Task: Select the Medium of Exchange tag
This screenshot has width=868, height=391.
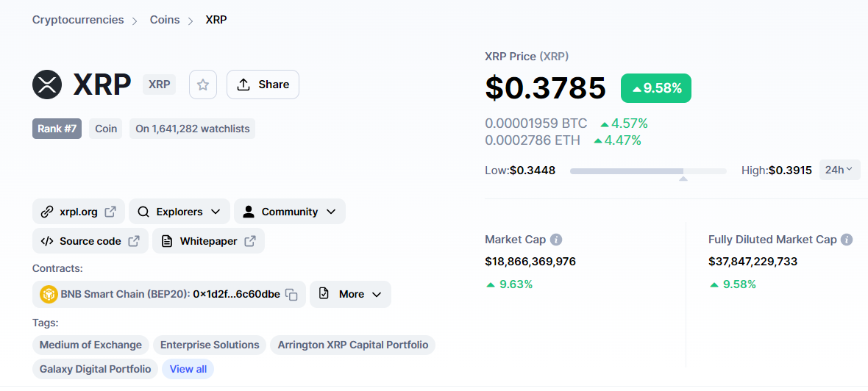Action: point(90,345)
